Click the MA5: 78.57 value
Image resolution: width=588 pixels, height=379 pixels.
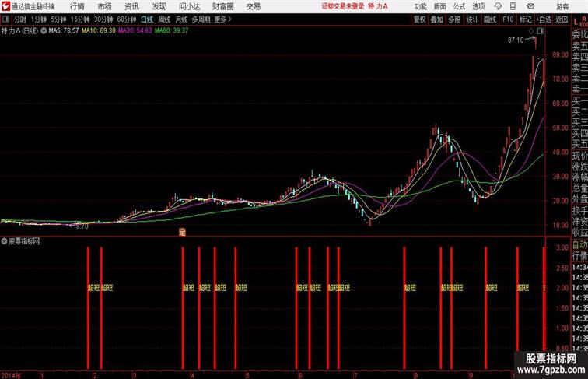tap(64, 31)
